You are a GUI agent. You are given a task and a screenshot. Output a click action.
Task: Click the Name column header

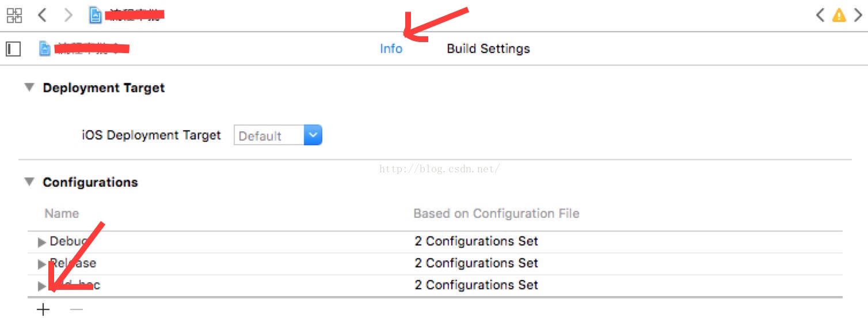62,213
